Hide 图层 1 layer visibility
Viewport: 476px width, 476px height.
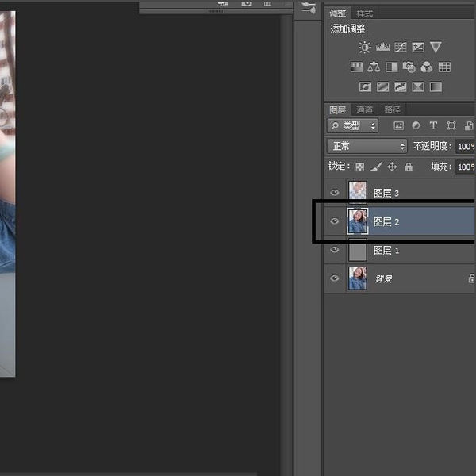coord(335,250)
